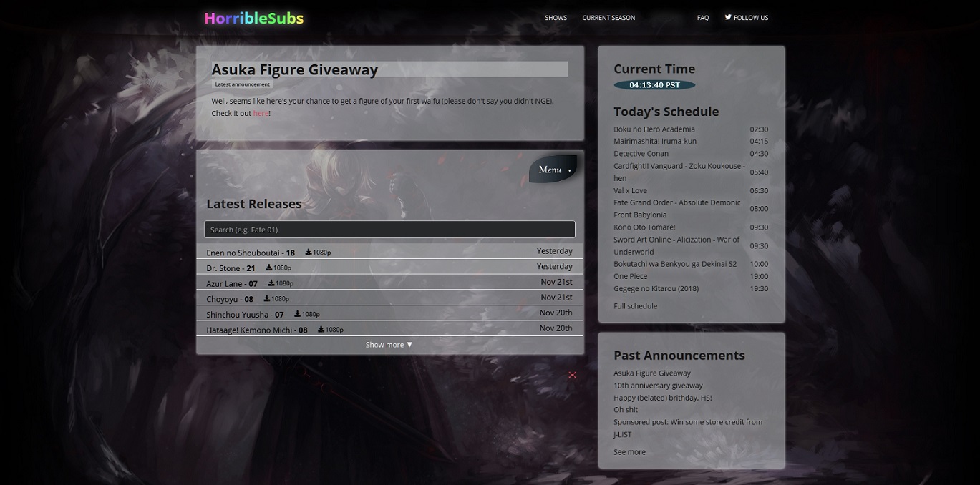Open Happy (belated) birthday, HS! announcement

click(x=663, y=398)
